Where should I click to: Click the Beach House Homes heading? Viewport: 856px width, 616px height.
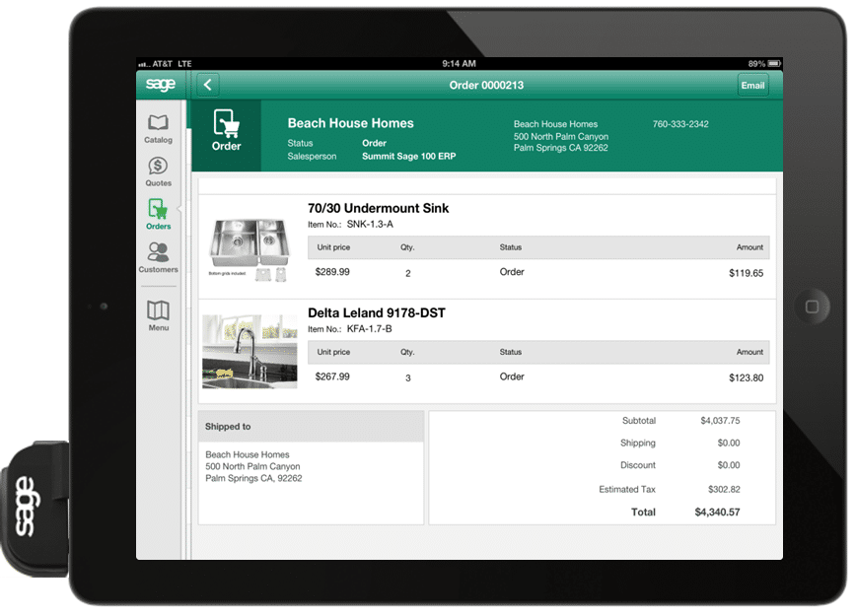350,123
